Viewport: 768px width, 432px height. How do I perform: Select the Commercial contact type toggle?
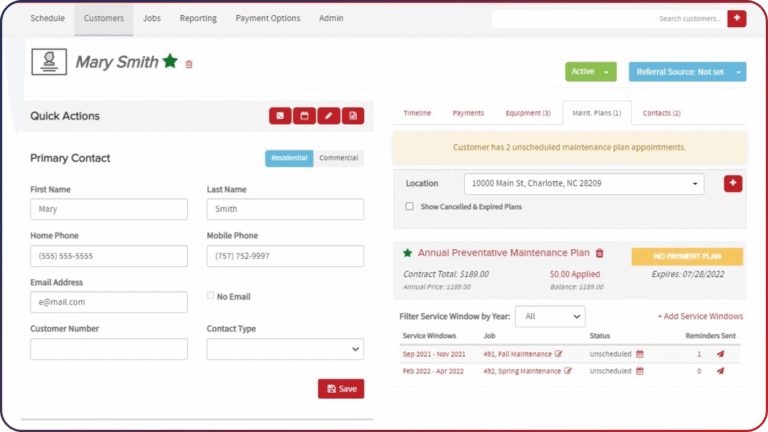pos(338,158)
